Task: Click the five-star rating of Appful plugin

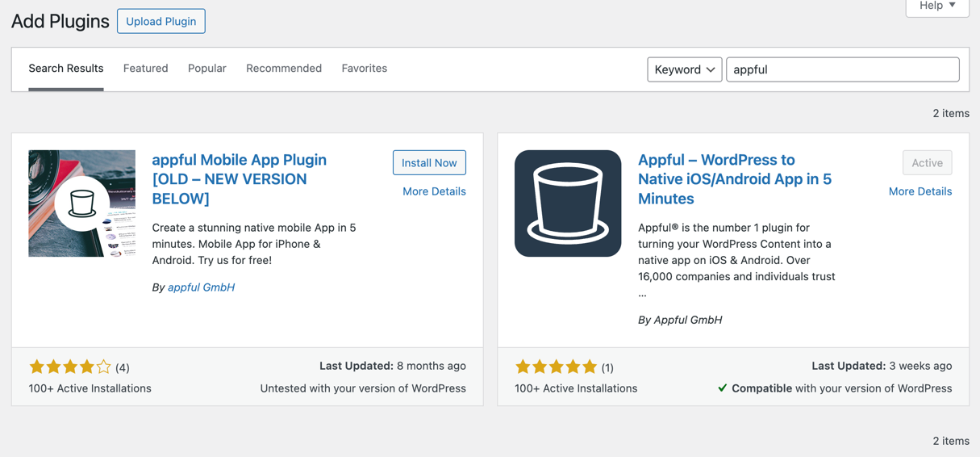Action: [x=556, y=367]
